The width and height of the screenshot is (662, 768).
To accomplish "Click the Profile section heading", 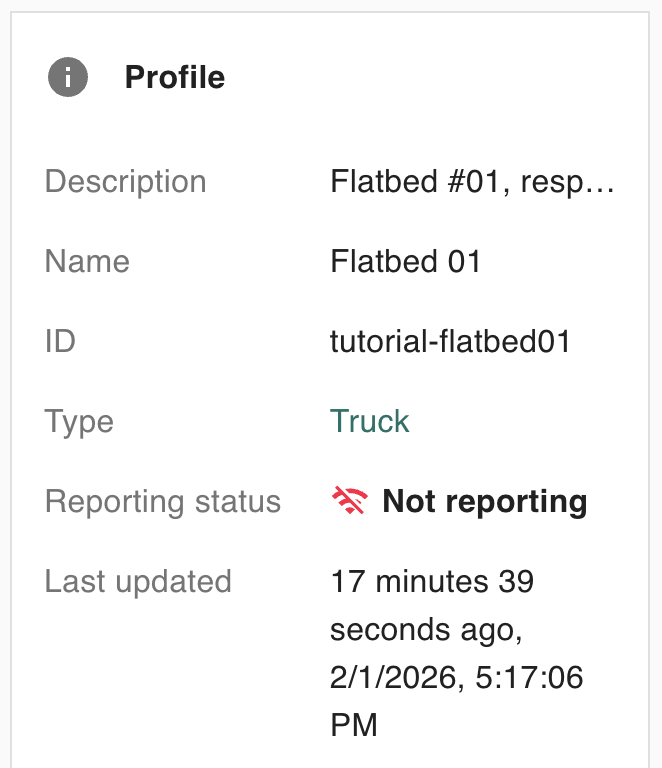I will click(x=174, y=77).
